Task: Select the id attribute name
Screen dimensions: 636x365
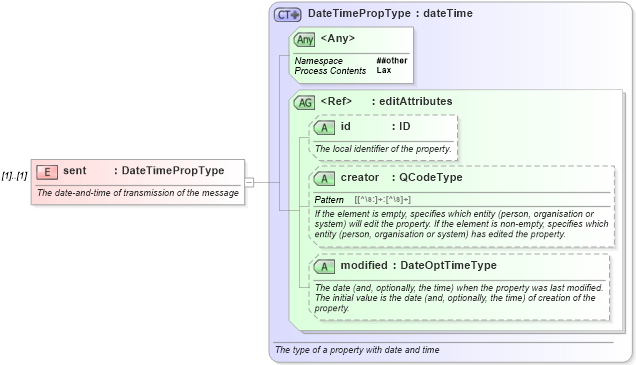Action: [346, 126]
